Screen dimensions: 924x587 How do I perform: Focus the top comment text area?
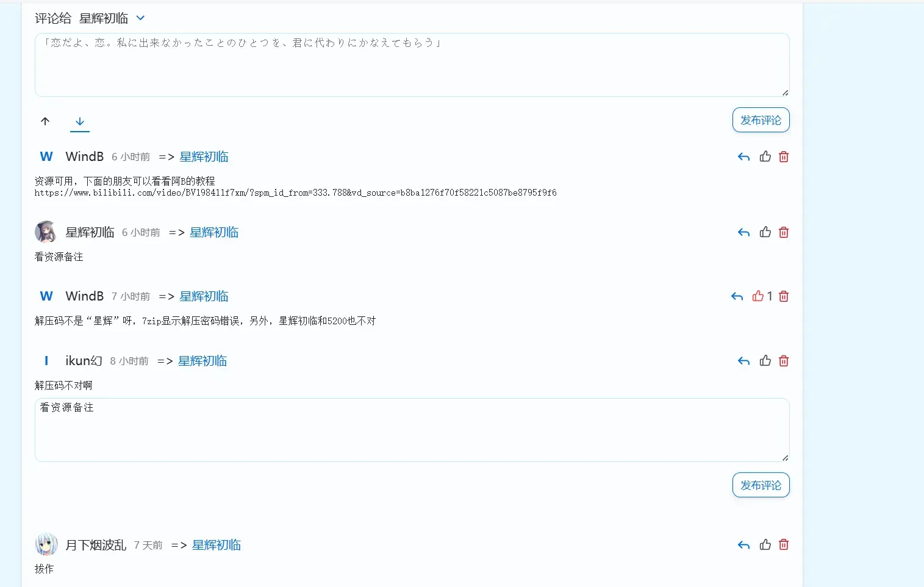(x=412, y=65)
